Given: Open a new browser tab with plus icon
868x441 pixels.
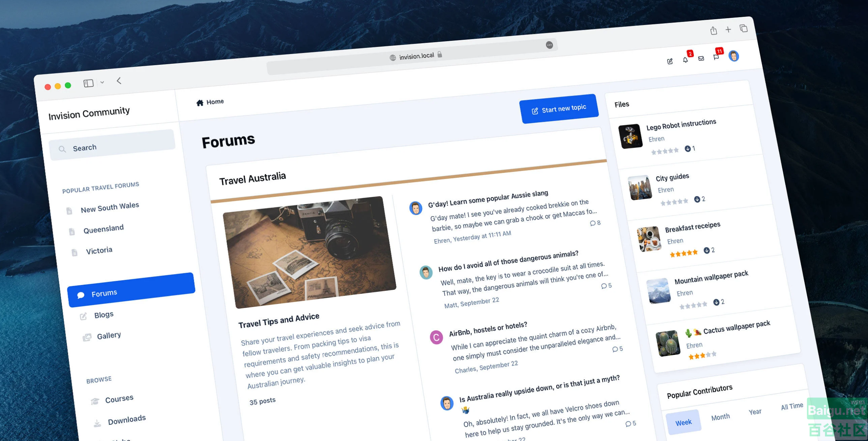Looking at the screenshot, I should click(x=728, y=29).
